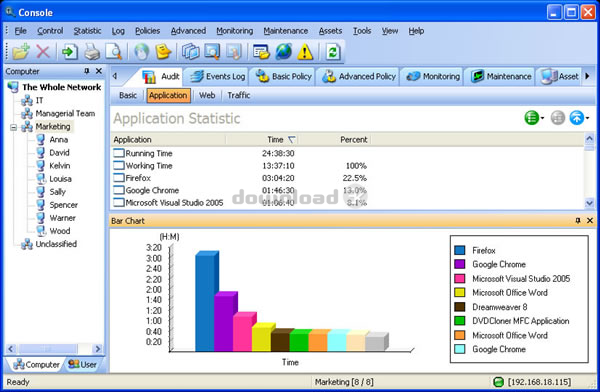Select Louisa in the computer tree

(x=60, y=179)
